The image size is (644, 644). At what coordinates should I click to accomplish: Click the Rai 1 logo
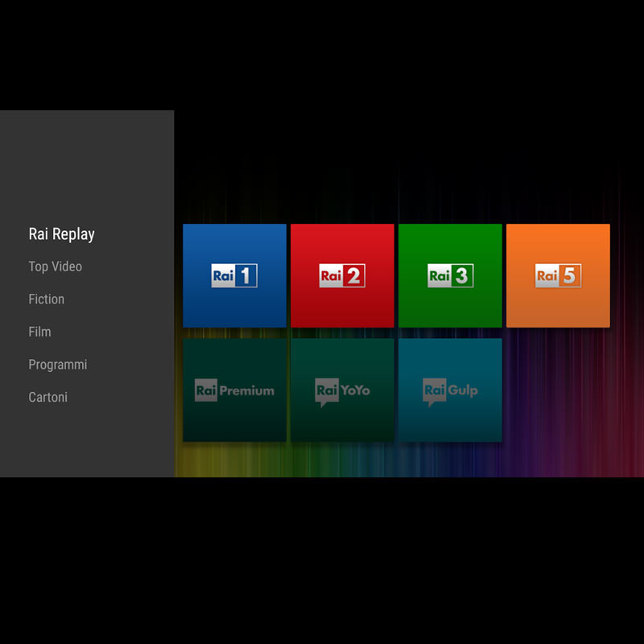pyautogui.click(x=234, y=276)
